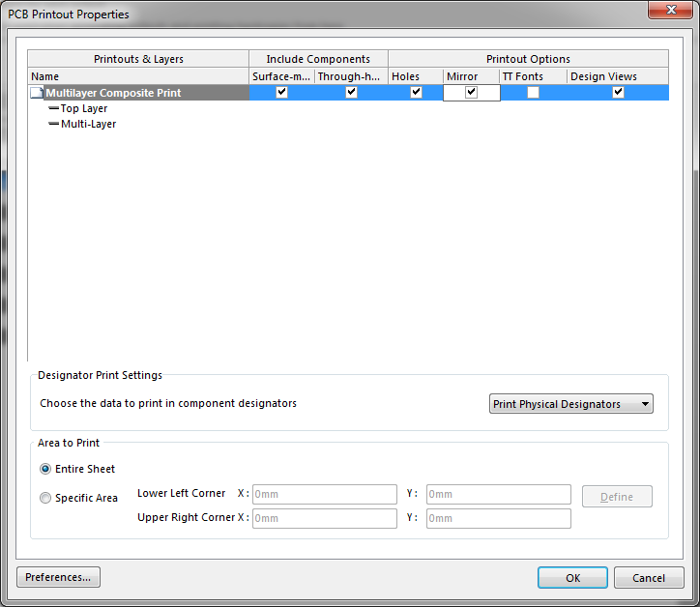Toggle the Through-hole components checkbox
Viewport: 700px width, 607px height.
pyautogui.click(x=351, y=92)
